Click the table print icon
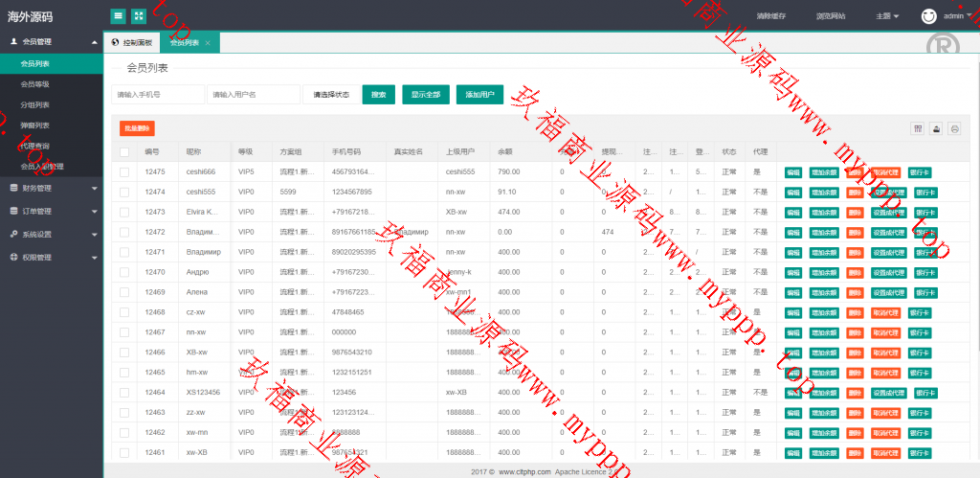 (953, 128)
